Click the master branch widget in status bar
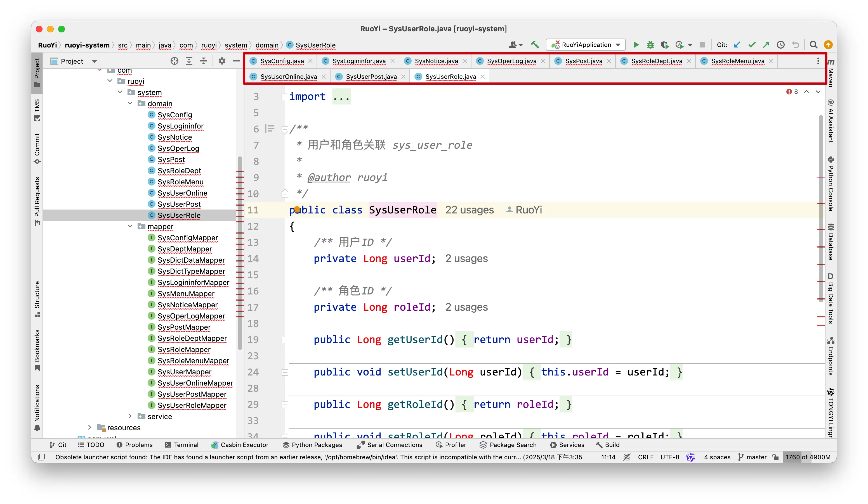The image size is (868, 504). [752, 457]
